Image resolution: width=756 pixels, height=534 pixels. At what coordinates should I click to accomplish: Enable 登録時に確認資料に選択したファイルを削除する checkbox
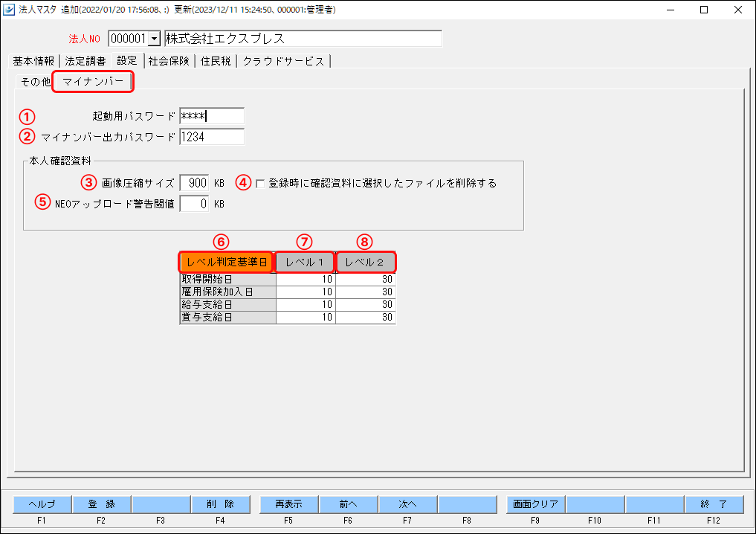[x=260, y=183]
